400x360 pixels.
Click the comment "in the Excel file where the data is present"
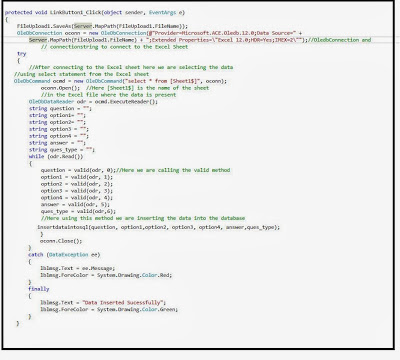point(108,95)
